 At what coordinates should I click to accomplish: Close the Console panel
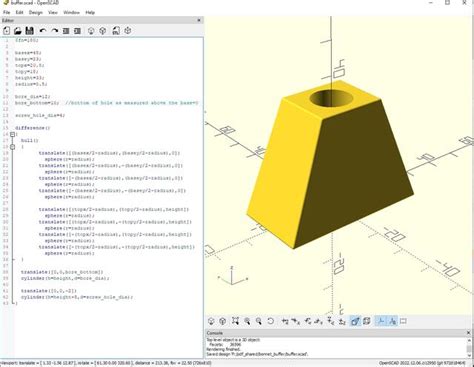pyautogui.click(x=468, y=333)
